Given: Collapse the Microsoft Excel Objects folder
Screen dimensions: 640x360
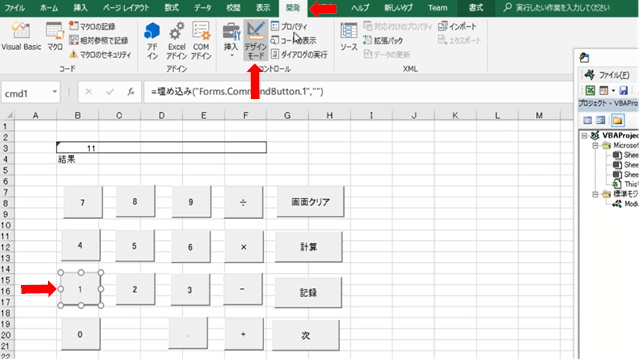Looking at the screenshot, I should (x=595, y=145).
